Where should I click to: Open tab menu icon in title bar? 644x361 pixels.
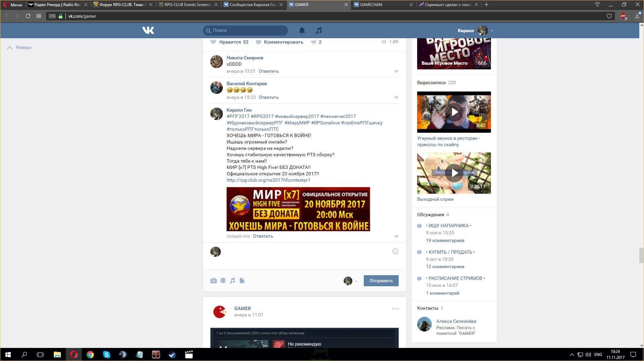tap(597, 5)
